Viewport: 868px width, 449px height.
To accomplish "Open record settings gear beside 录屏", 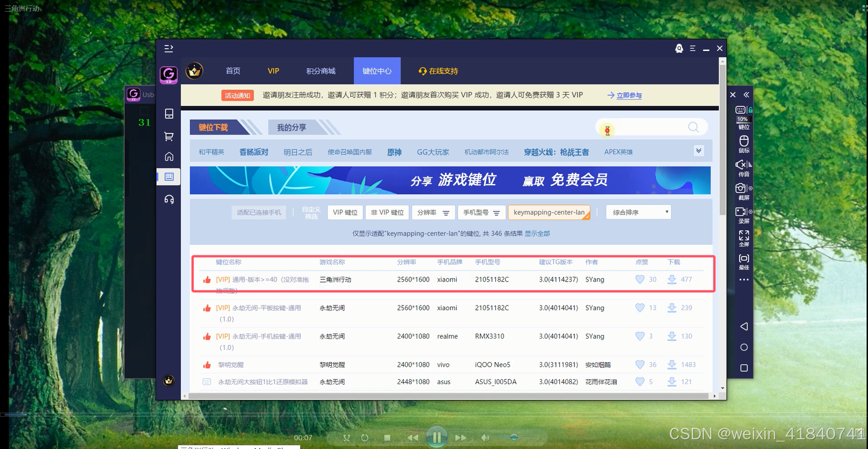I will click(x=750, y=212).
